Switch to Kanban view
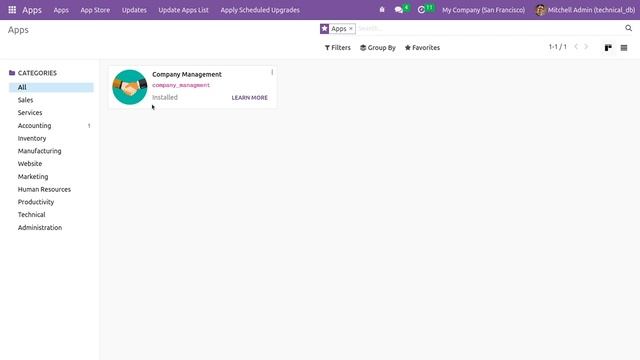640x360 pixels. tap(608, 48)
